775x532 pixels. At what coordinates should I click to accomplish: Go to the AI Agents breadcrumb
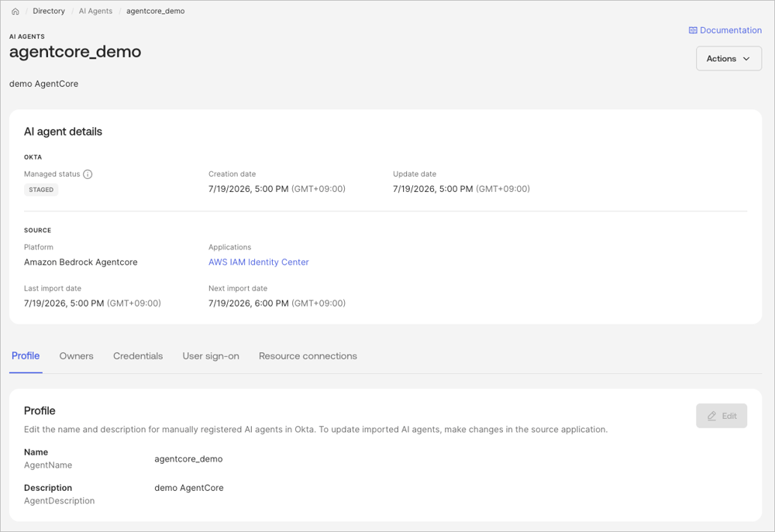tap(95, 11)
